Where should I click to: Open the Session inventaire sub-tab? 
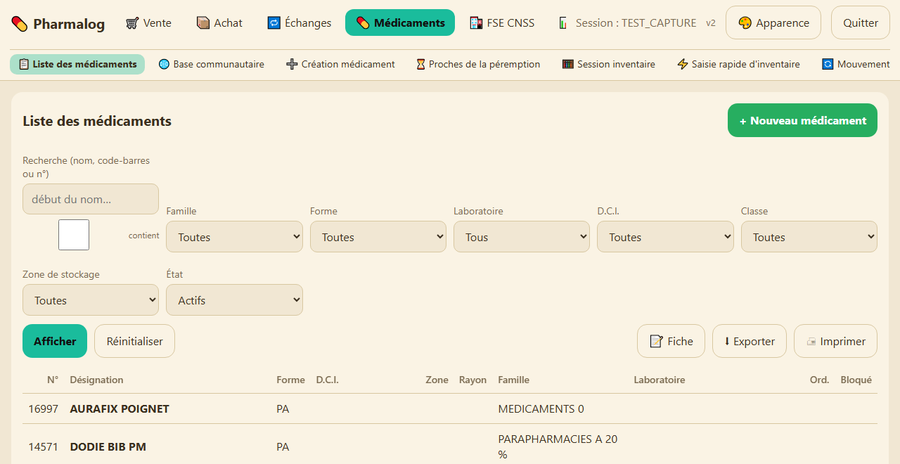coord(609,64)
